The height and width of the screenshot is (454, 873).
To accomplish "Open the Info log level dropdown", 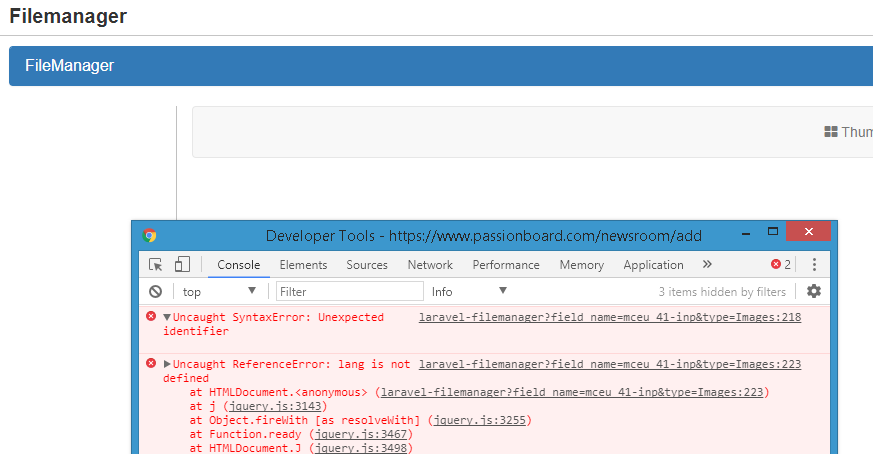I will pyautogui.click(x=469, y=291).
